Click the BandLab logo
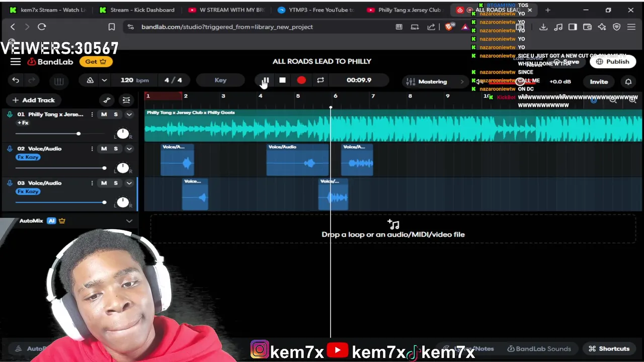Viewport: 644px width, 362px height. click(x=50, y=61)
